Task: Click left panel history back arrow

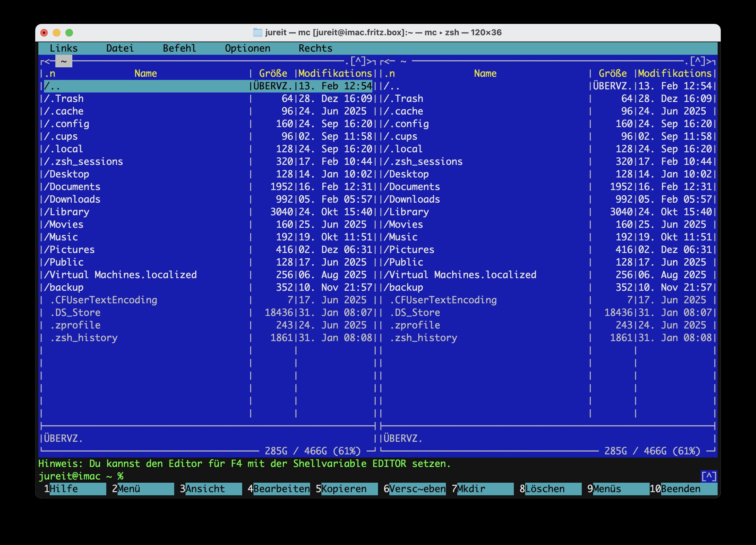Action: (x=47, y=61)
